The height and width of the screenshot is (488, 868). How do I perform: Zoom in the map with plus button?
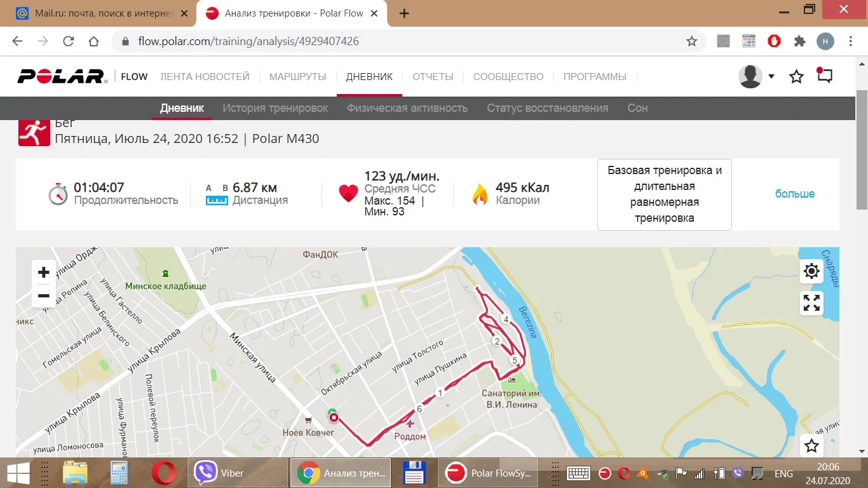coord(43,273)
